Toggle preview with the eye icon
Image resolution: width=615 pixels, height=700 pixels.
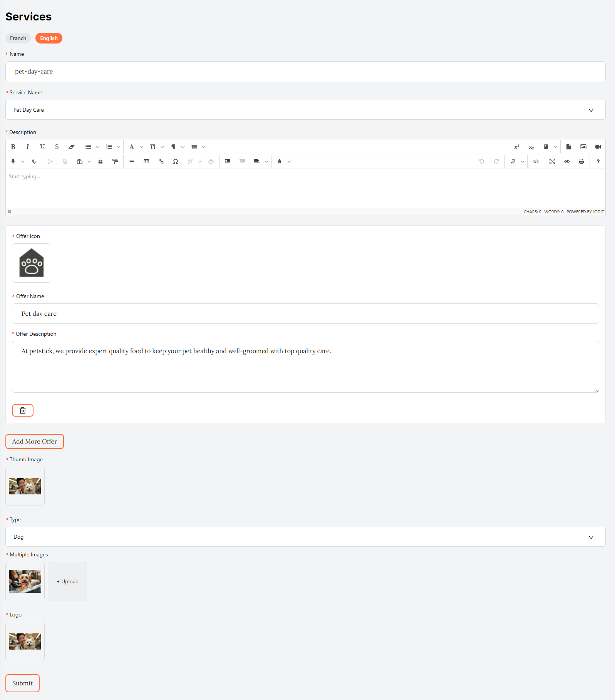[x=567, y=161]
